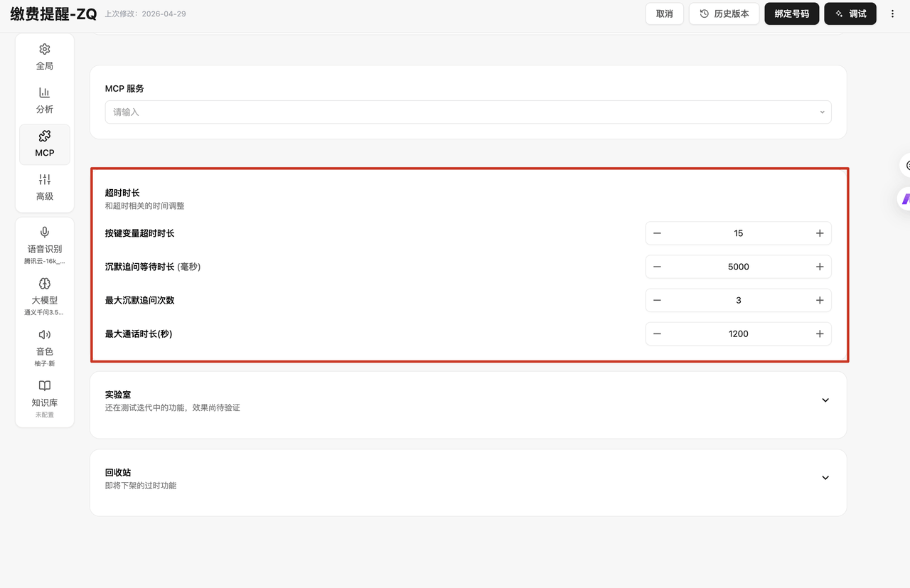The image size is (910, 588).
Task: Open the 大模型 model settings
Action: 45,296
